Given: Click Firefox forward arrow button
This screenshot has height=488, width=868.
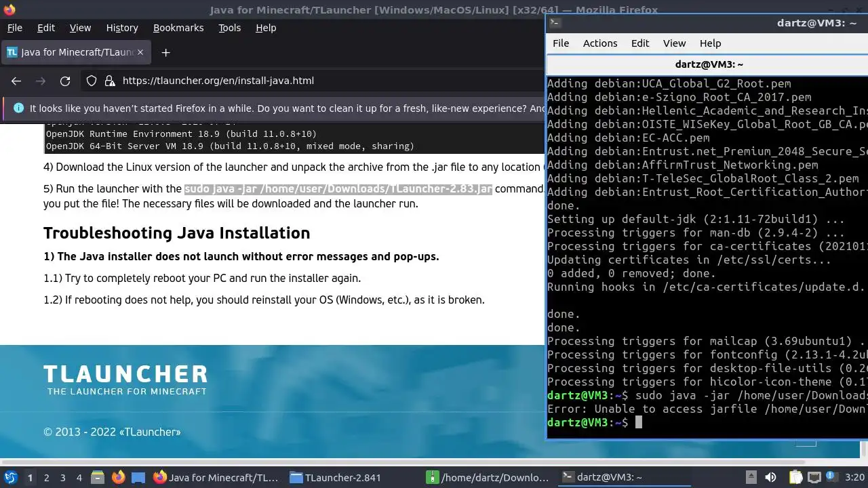Looking at the screenshot, I should point(41,81).
